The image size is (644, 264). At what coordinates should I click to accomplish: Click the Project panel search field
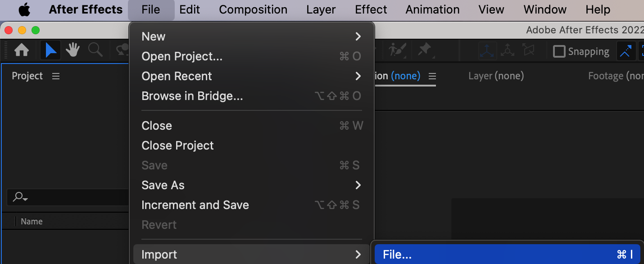point(68,197)
